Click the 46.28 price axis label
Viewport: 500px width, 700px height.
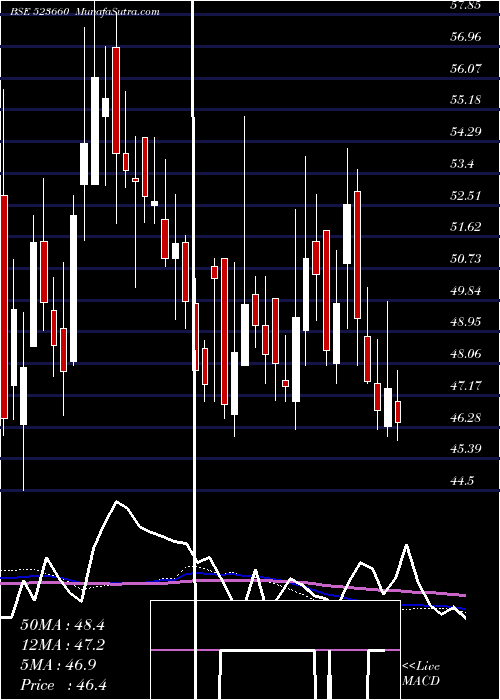(x=466, y=418)
